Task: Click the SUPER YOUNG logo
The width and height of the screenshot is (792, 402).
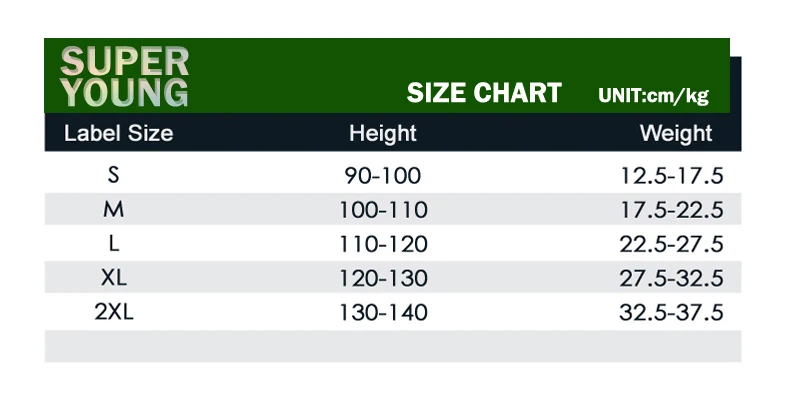Action: [x=124, y=77]
